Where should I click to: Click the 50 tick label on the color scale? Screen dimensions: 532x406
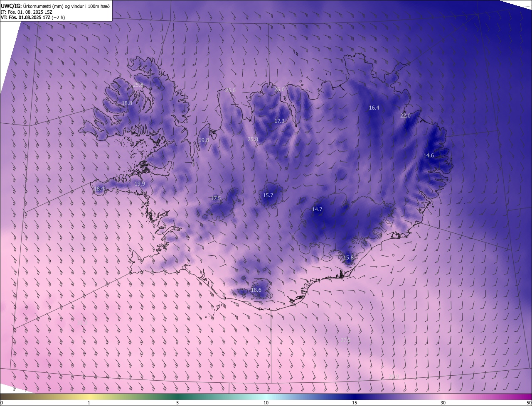tap(529, 403)
